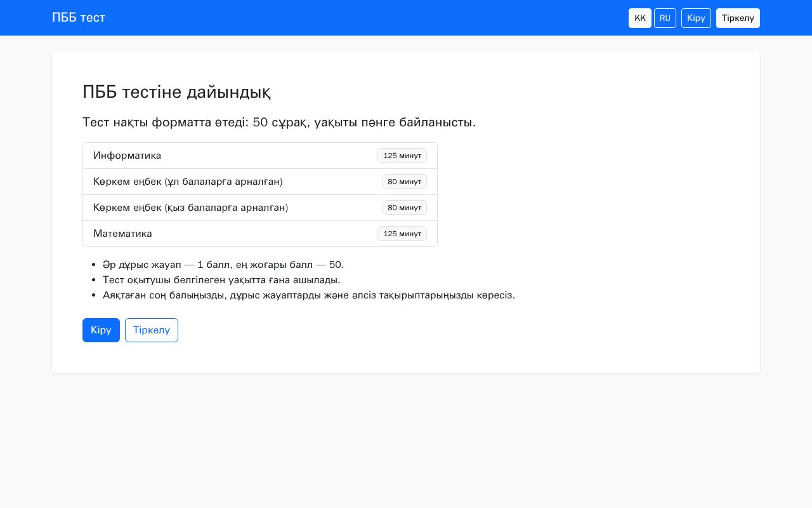This screenshot has width=812, height=508.
Task: Click the subtitle about 50 сұрақ format
Action: pyautogui.click(x=279, y=123)
